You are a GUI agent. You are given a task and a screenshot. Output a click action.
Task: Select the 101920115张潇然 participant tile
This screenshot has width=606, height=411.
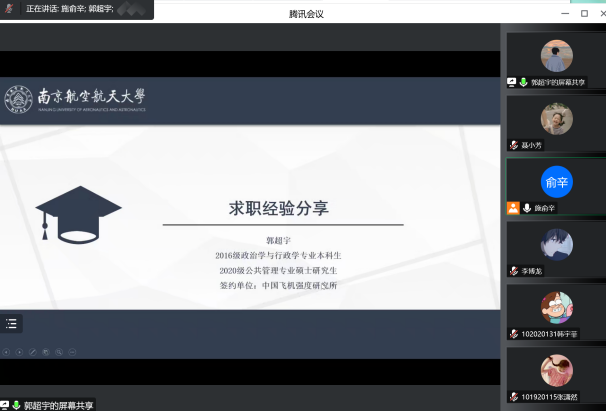(555, 371)
